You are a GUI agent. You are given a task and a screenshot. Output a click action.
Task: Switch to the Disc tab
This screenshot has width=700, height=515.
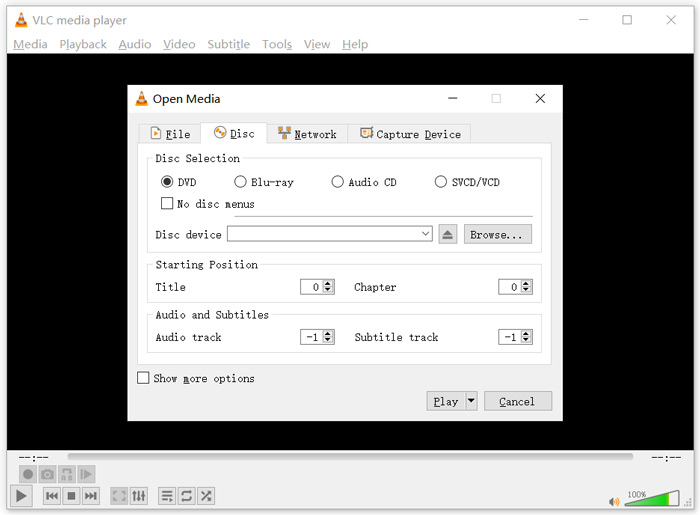click(234, 133)
